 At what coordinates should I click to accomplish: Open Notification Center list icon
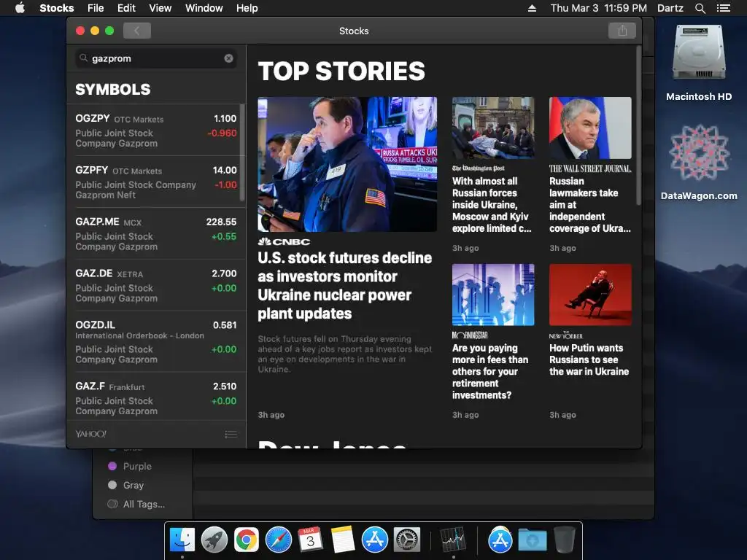point(723,8)
